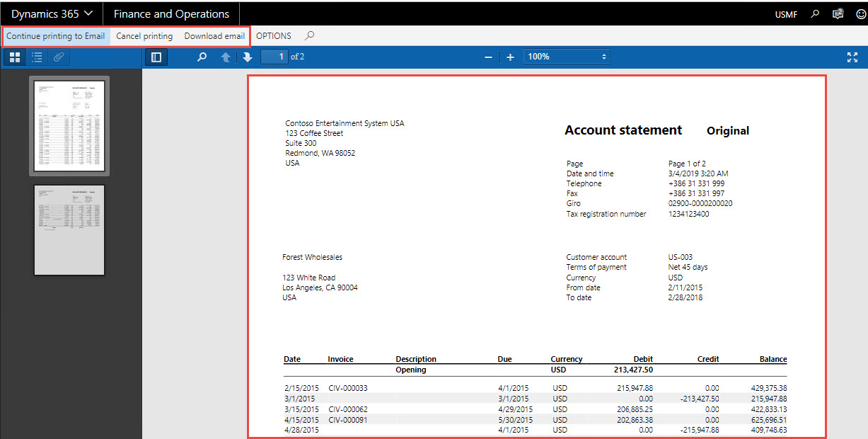Show page thumbnails view

pos(15,57)
